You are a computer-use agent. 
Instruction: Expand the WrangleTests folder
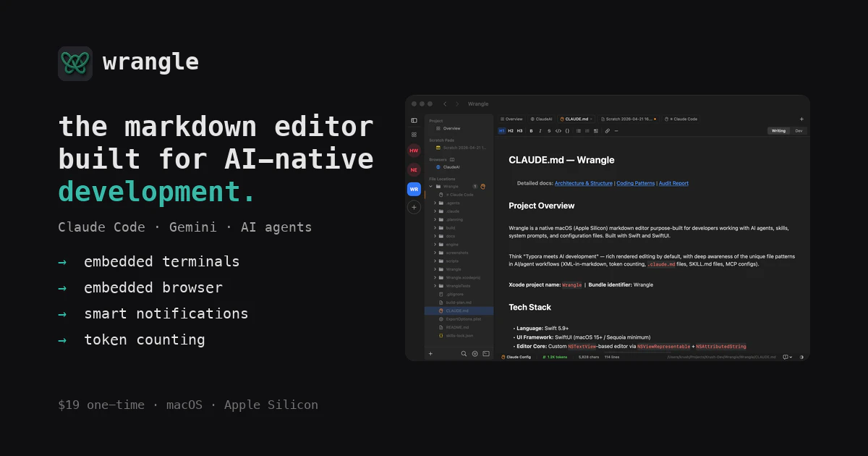coord(435,286)
